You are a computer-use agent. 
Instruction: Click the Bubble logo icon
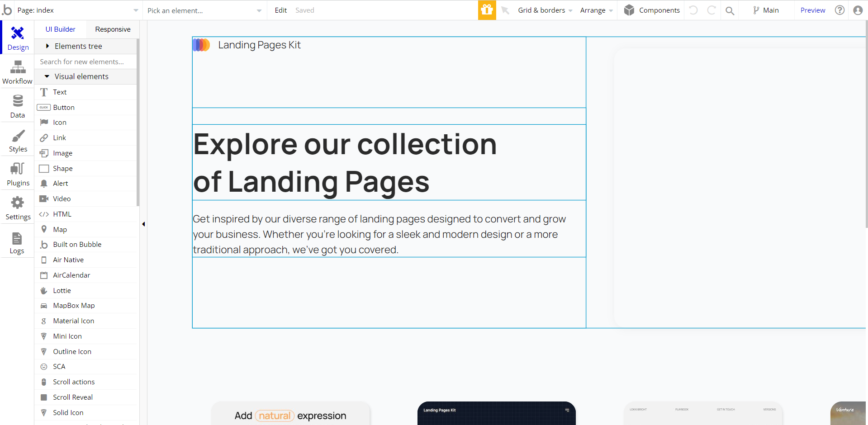click(7, 10)
